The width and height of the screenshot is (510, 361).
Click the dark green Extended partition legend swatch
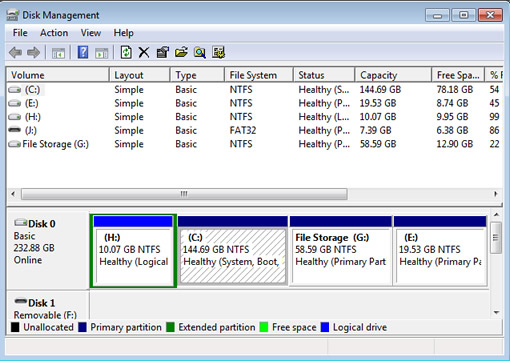click(170, 327)
